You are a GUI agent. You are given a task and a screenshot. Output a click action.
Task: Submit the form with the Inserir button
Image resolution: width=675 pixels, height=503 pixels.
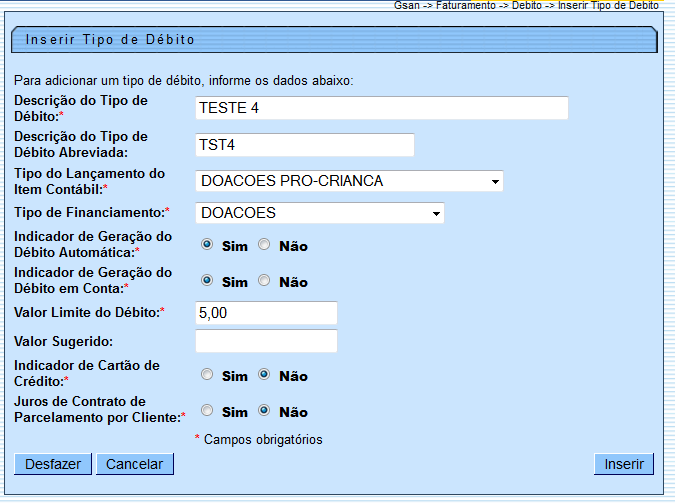624,464
